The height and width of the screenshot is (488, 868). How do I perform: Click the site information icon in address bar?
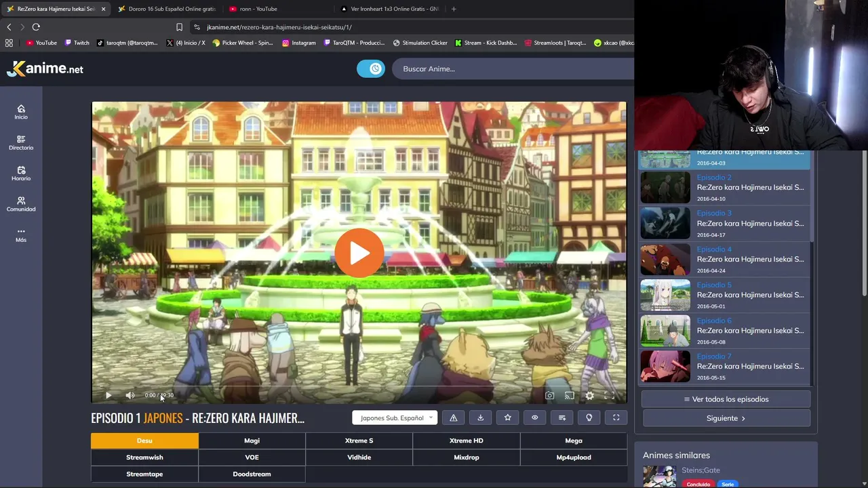coord(197,27)
